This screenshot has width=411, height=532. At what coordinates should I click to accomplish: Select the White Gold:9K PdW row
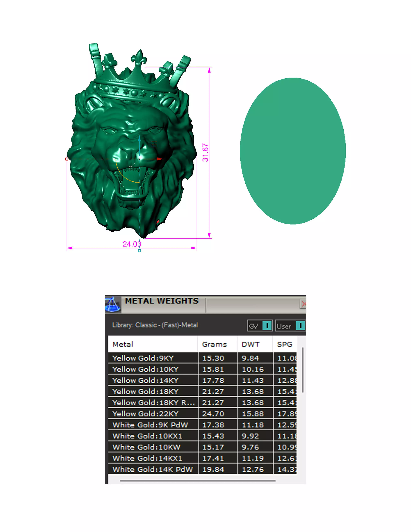(202, 425)
